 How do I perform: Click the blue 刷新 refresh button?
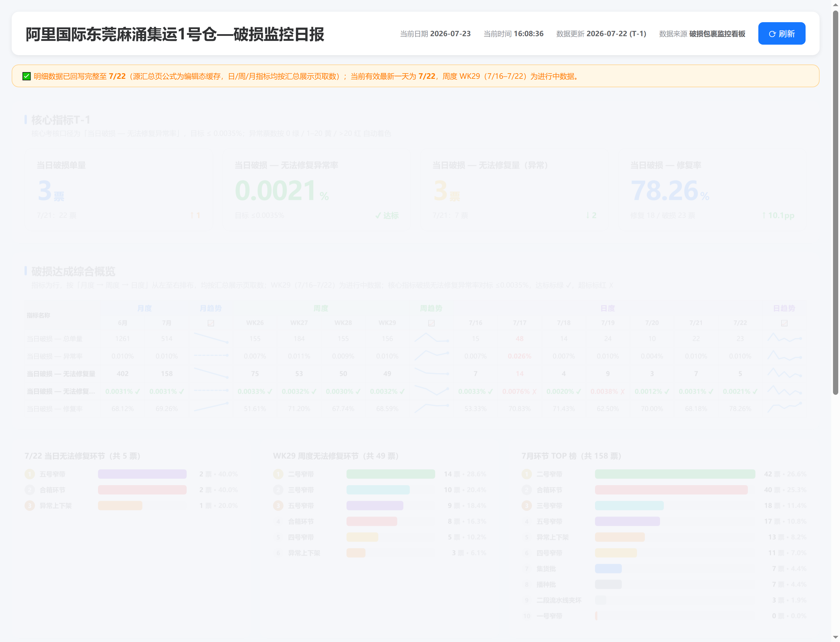(x=782, y=34)
